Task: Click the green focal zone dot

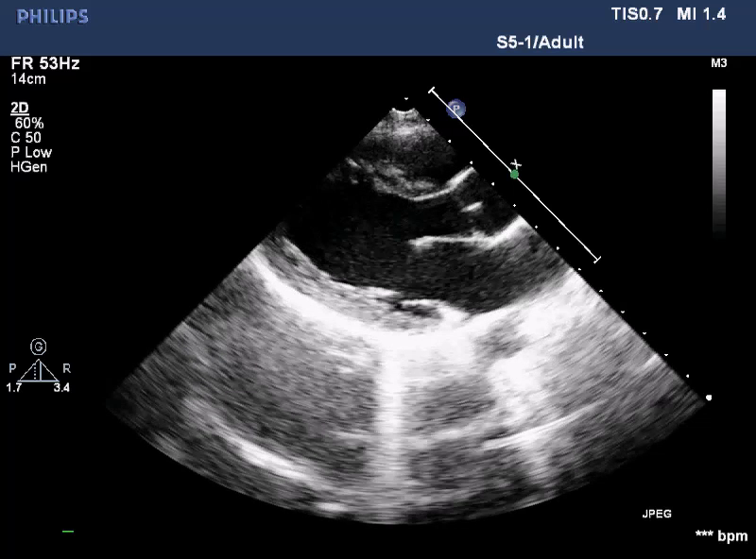Action: tap(514, 174)
